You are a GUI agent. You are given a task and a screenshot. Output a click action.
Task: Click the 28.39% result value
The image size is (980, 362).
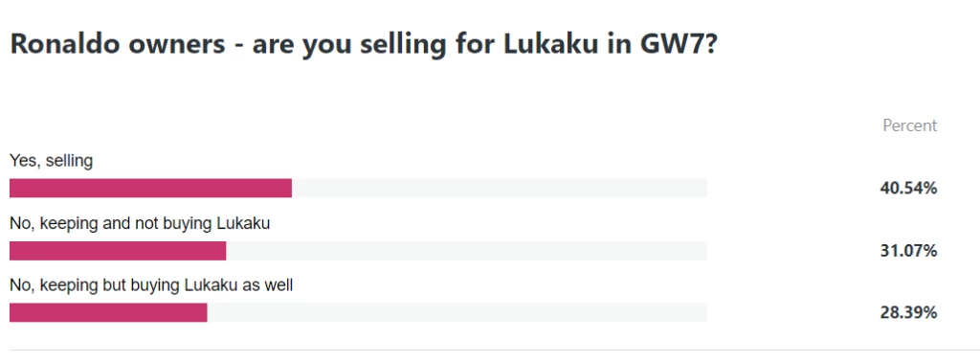(x=908, y=312)
